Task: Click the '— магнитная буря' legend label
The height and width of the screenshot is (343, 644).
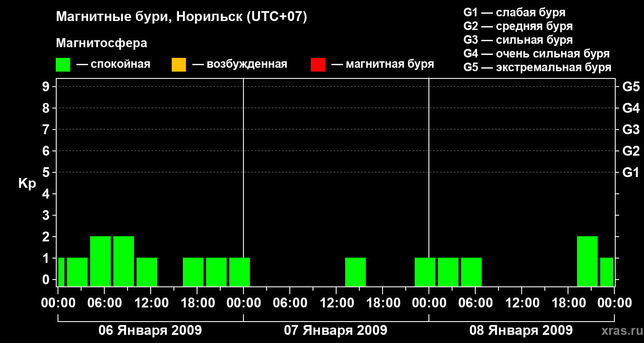Action: click(383, 64)
